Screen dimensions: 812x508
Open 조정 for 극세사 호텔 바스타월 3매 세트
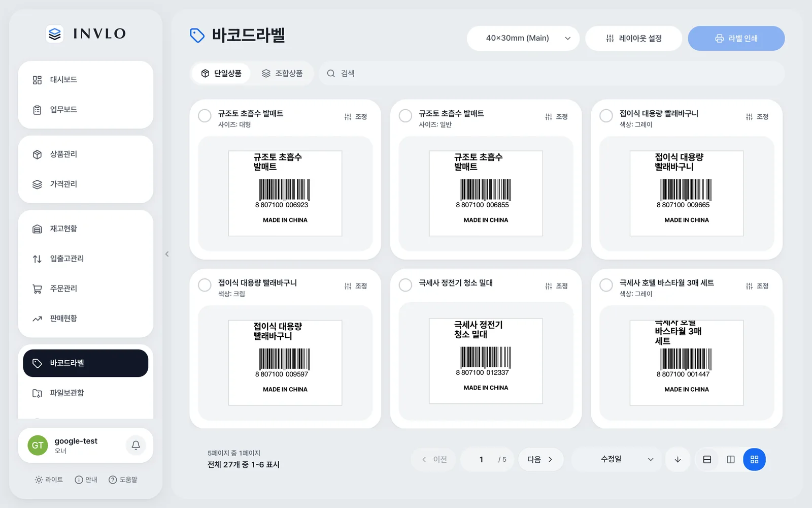(x=757, y=286)
